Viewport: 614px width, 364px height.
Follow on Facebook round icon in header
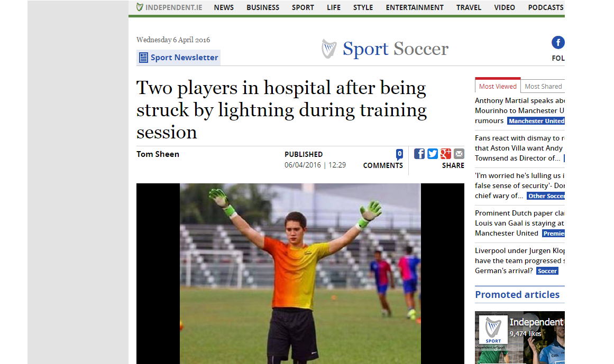coord(558,42)
